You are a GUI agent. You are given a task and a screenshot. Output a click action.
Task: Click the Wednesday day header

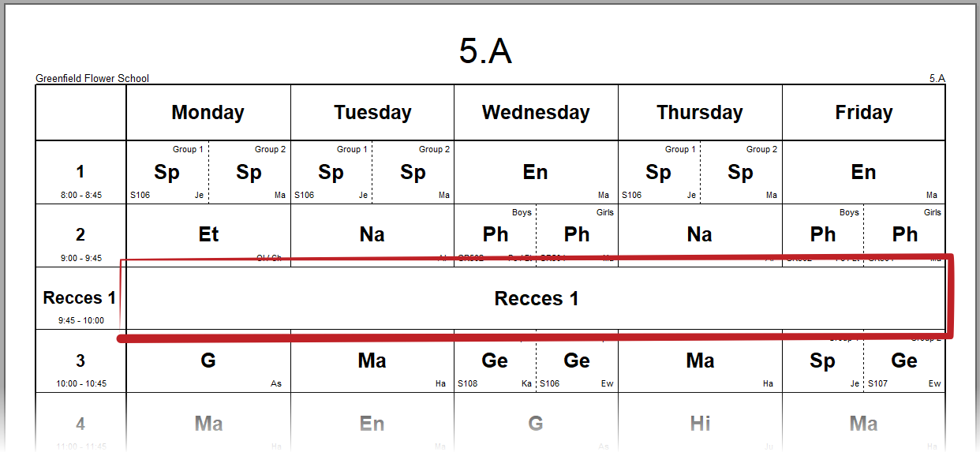click(536, 113)
